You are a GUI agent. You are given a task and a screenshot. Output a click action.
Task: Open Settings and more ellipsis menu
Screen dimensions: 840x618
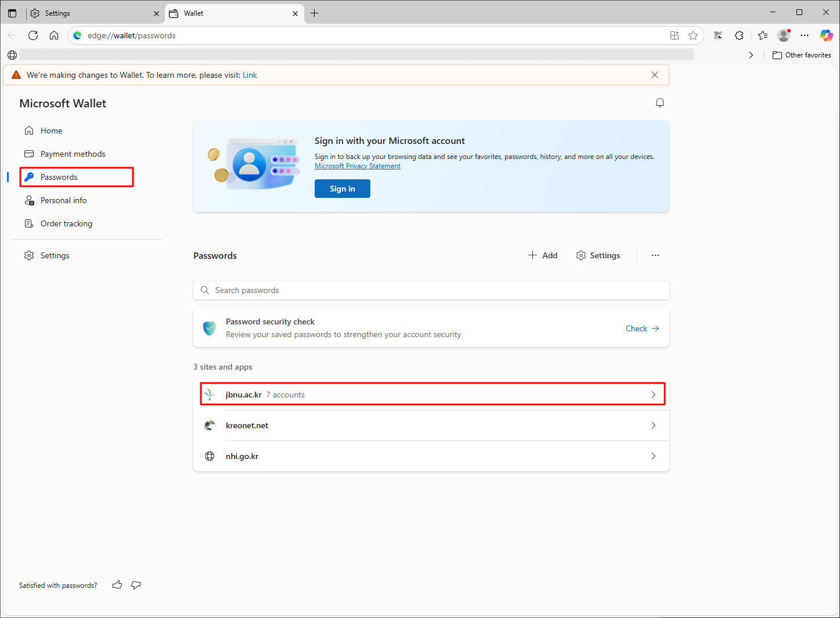click(x=805, y=35)
